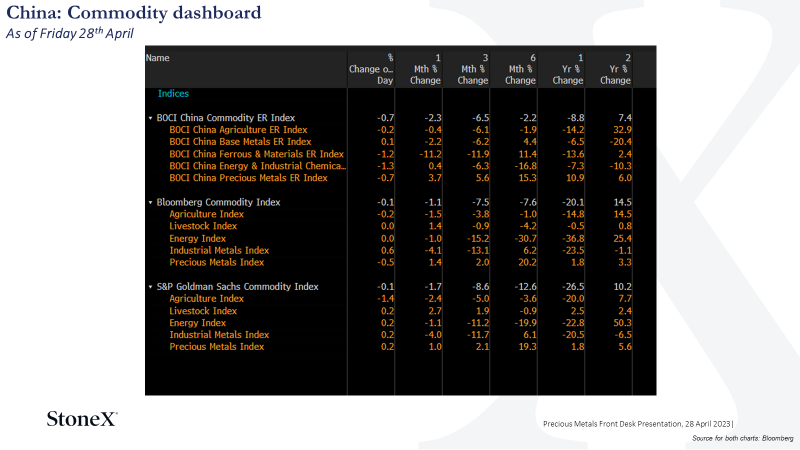Click 19.3 six-month value for S&P Precious Metals
The width and height of the screenshot is (800, 450).
tap(527, 347)
